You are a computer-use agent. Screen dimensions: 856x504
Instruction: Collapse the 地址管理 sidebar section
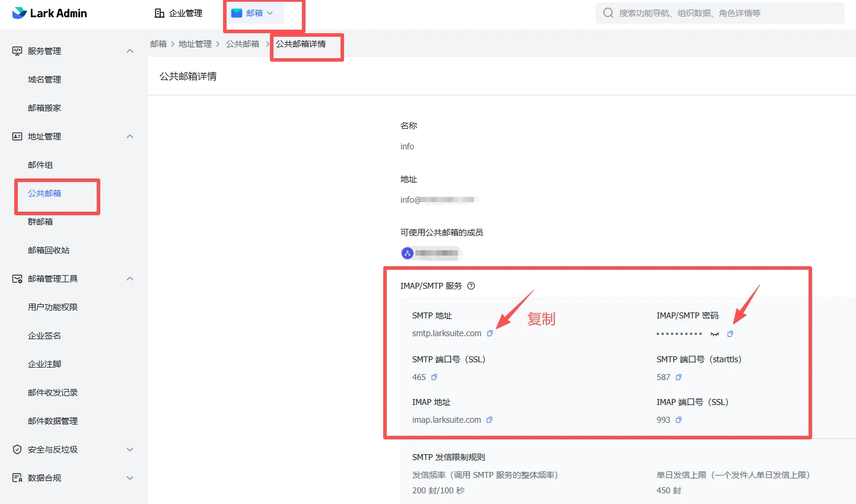click(x=129, y=136)
